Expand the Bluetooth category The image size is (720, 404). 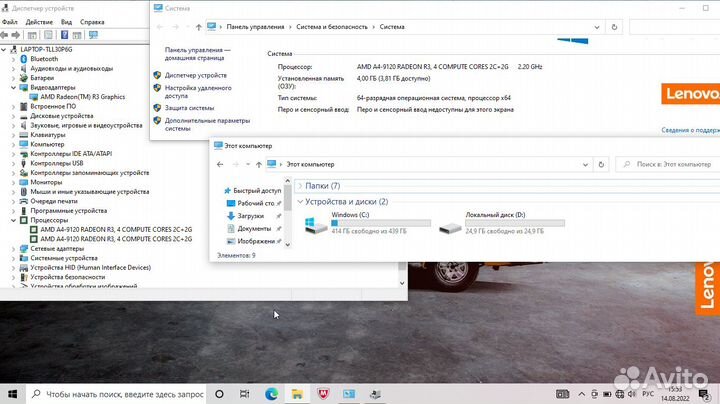tap(13, 59)
